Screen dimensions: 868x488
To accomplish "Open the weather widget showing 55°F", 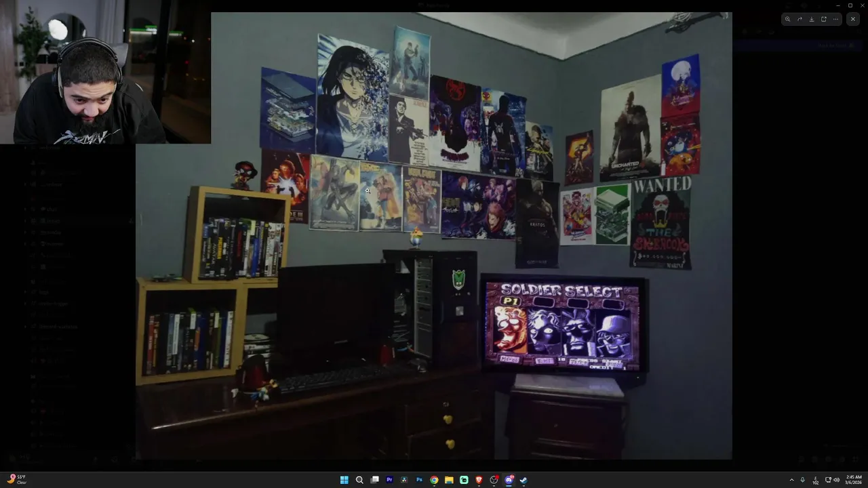I will click(17, 479).
